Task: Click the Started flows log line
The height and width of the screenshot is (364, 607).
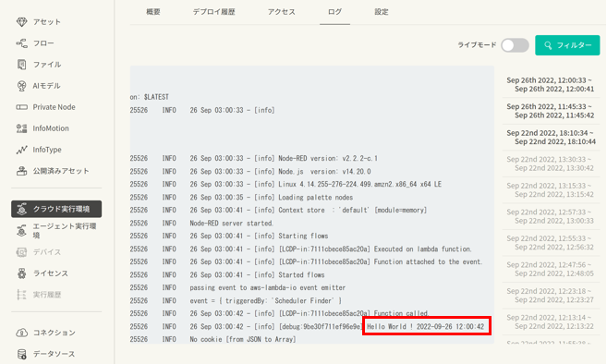Action: pyautogui.click(x=227, y=275)
